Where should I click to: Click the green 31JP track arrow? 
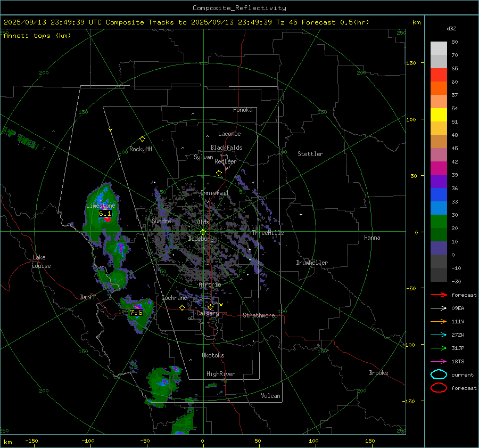(439, 348)
